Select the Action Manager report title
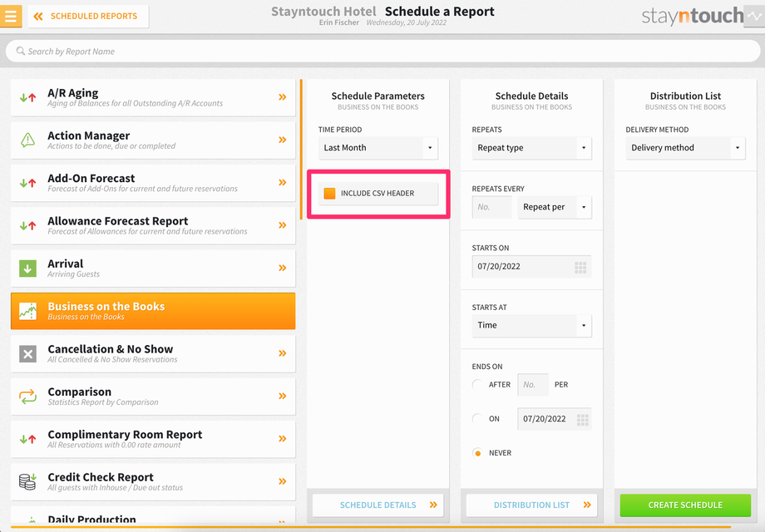Screen dimensions: 765x532 pos(89,135)
